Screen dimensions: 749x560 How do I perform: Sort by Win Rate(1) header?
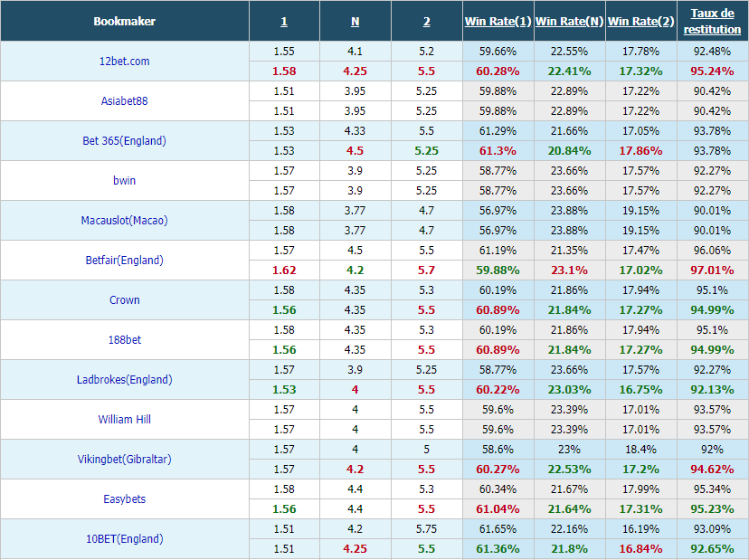coord(498,22)
